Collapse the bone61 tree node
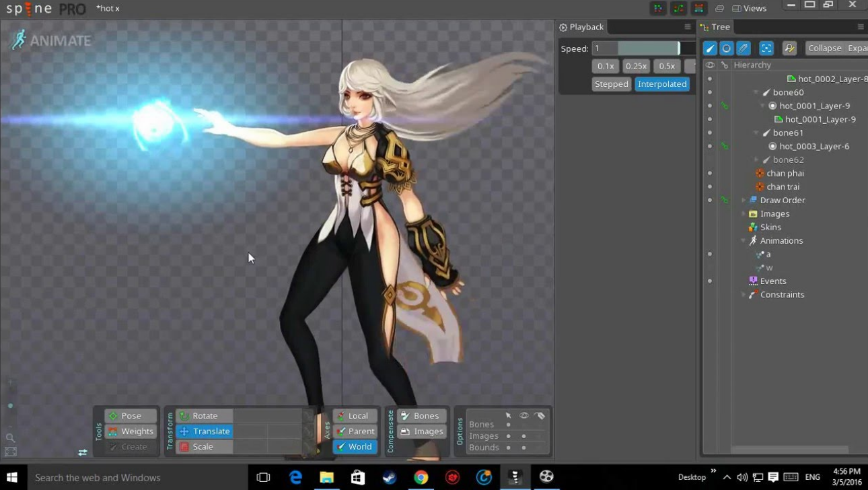Image resolution: width=868 pixels, height=490 pixels. 756,133
